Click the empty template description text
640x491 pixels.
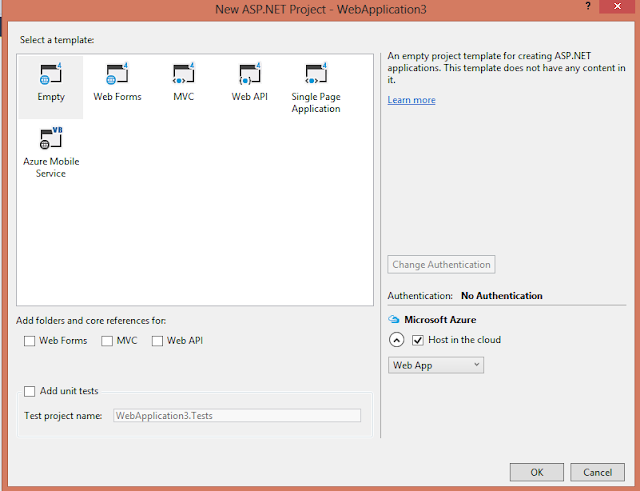point(506,68)
